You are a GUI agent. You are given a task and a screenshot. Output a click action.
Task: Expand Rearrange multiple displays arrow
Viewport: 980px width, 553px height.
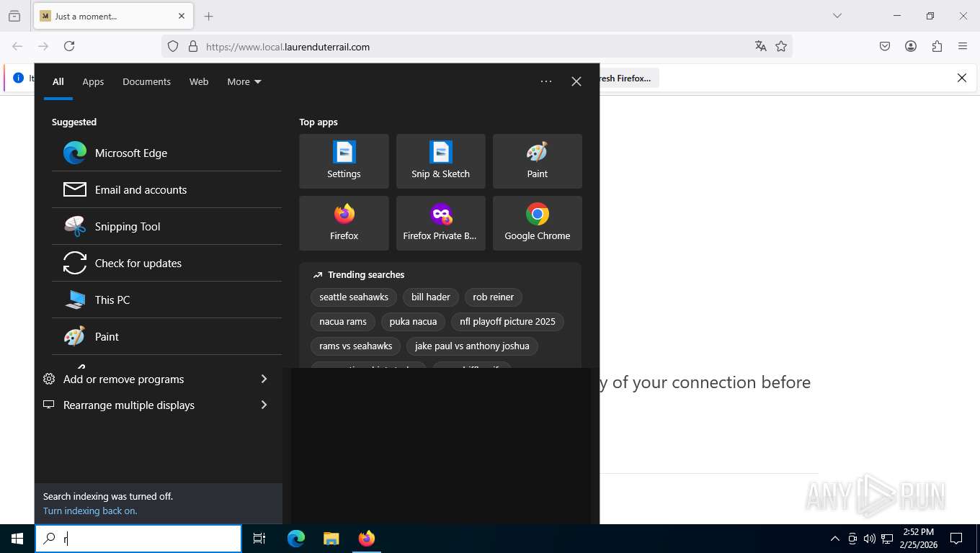pos(264,405)
